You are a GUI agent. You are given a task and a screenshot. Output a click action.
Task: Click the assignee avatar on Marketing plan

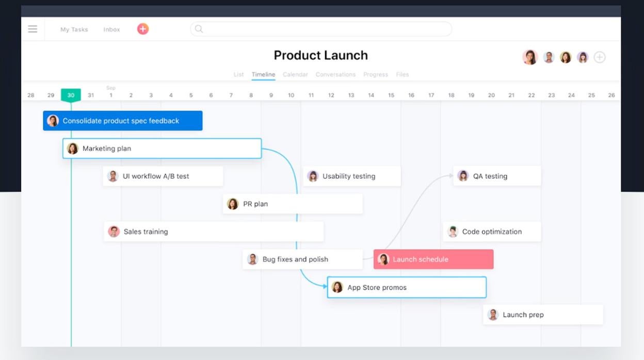coord(72,148)
